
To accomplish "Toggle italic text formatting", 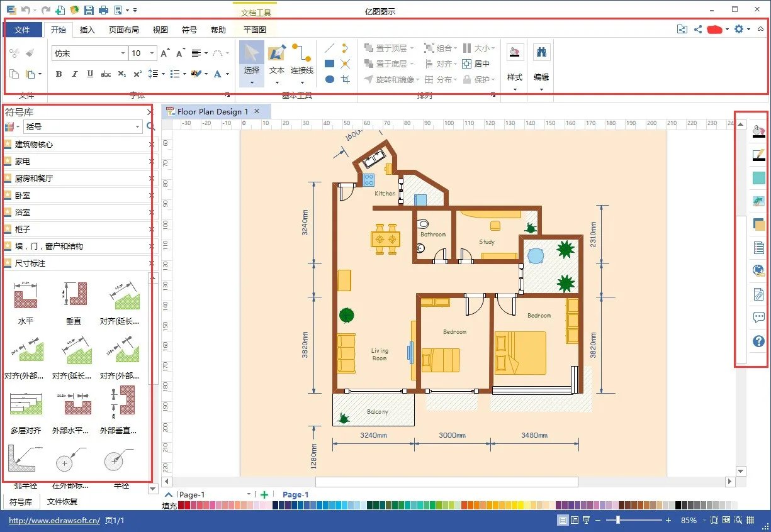I will coord(74,74).
